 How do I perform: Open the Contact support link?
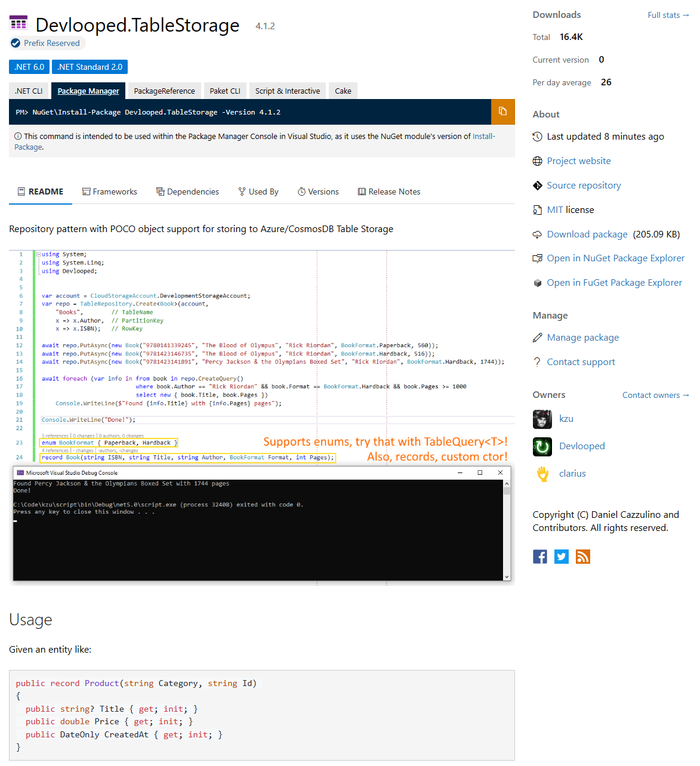click(581, 362)
